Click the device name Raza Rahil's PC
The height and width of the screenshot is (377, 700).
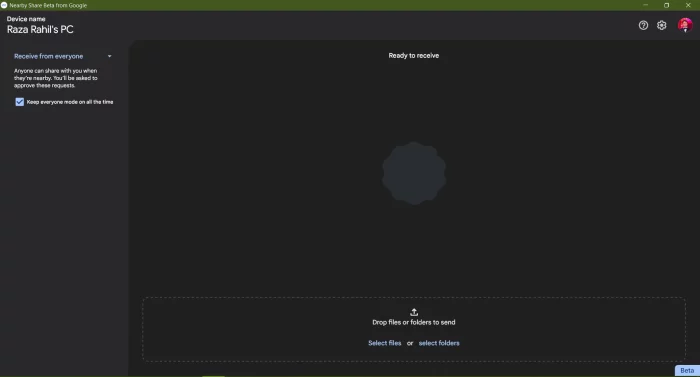click(40, 29)
